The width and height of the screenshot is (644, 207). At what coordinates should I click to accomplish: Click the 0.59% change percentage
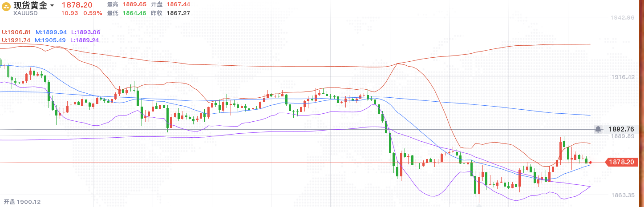[x=93, y=13]
